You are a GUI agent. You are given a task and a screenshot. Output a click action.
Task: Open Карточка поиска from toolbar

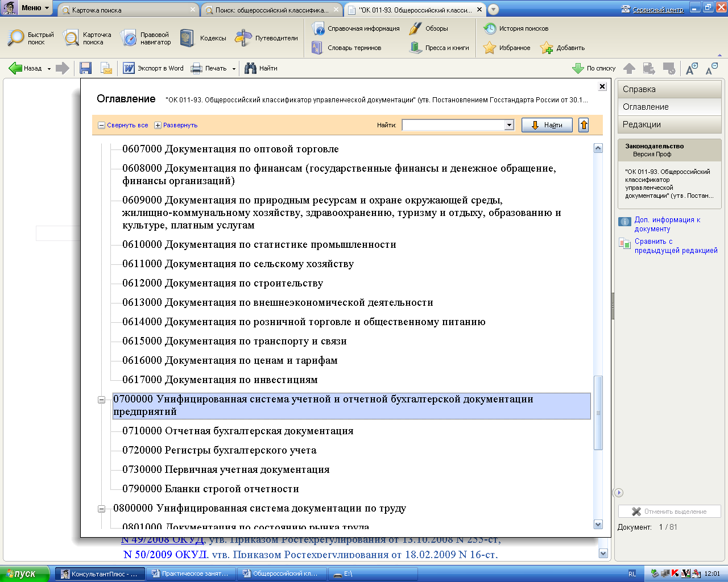(x=88, y=38)
